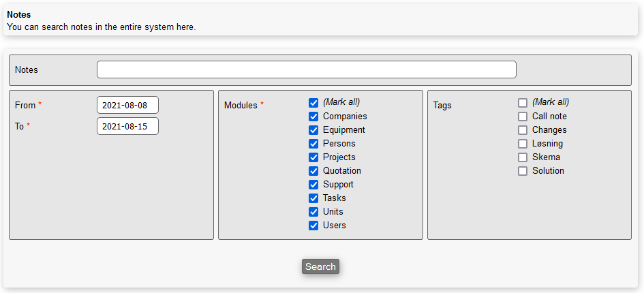Uncheck Mark all under Modules
This screenshot has width=644, height=293.
pos(313,103)
